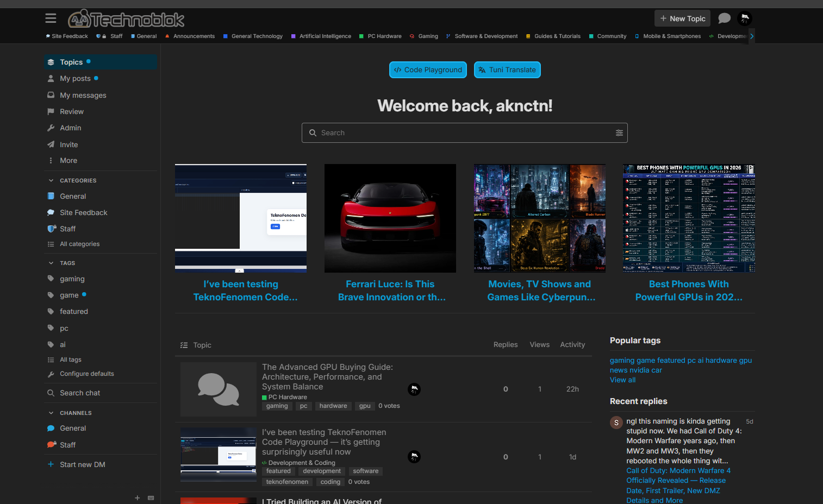This screenshot has height=504, width=823.
Task: Click the New Topic button
Action: (683, 18)
